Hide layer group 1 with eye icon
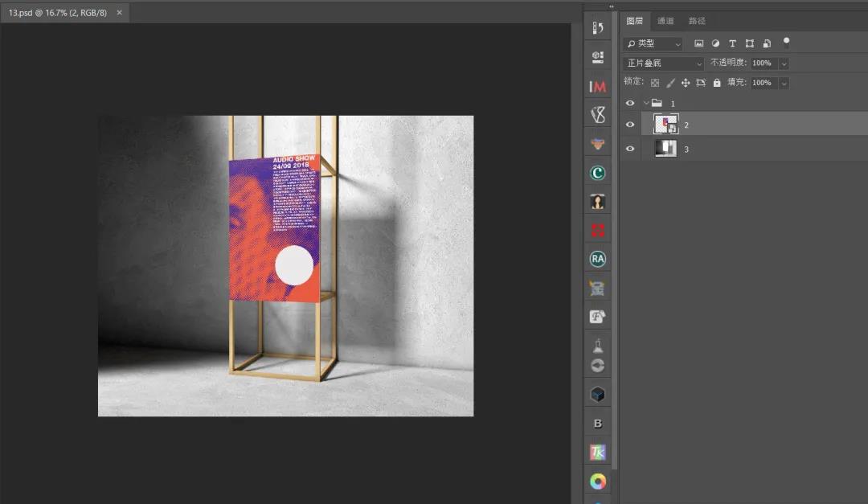The width and height of the screenshot is (868, 504). pyautogui.click(x=630, y=103)
